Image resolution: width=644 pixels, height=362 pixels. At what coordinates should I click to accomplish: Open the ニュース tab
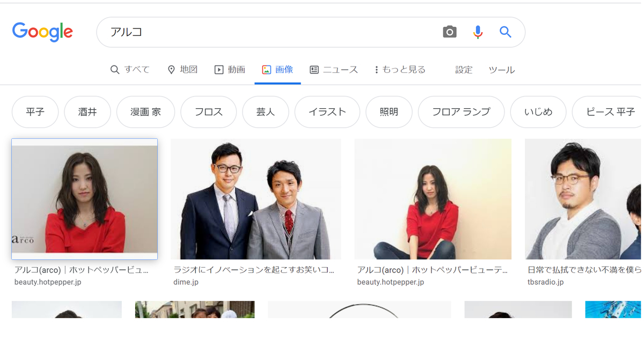tap(334, 70)
